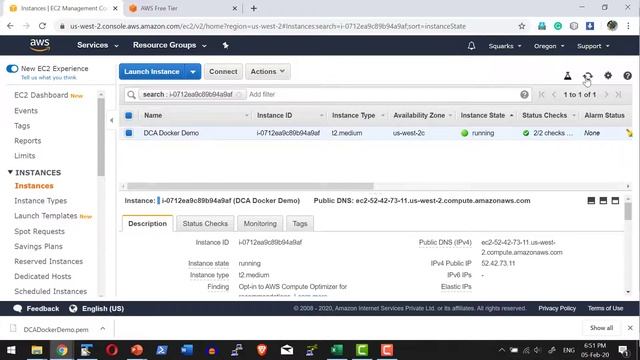The height and width of the screenshot is (360, 640).
Task: Maximize the details pane layout icon
Action: tap(615, 201)
